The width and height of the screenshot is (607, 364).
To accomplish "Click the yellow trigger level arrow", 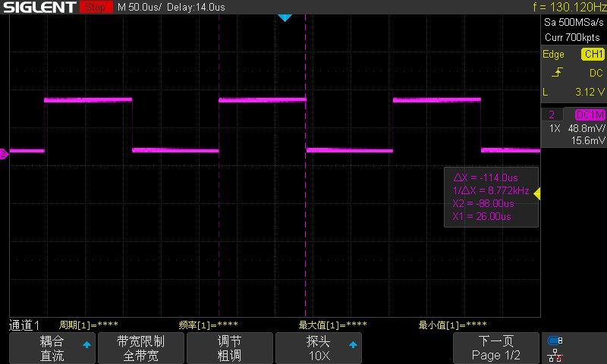I will click(x=537, y=193).
